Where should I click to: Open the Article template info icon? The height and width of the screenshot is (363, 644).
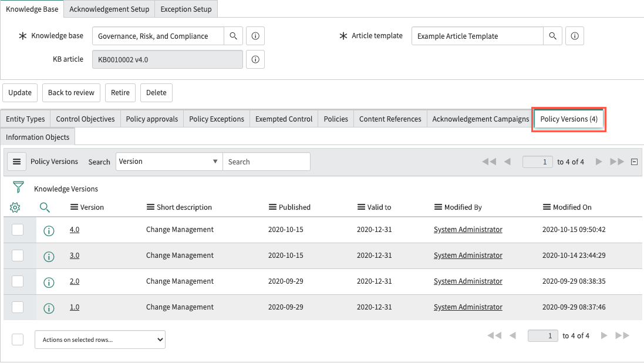(575, 36)
